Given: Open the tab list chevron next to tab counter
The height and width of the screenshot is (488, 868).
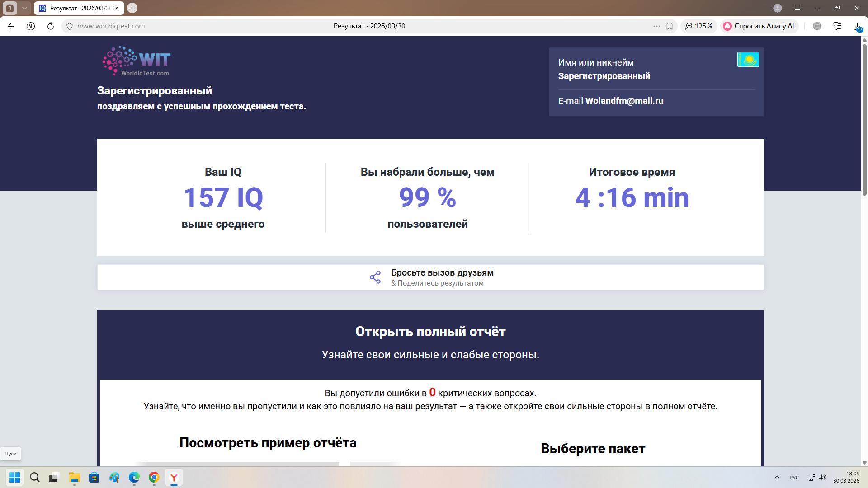Looking at the screenshot, I should 25,8.
